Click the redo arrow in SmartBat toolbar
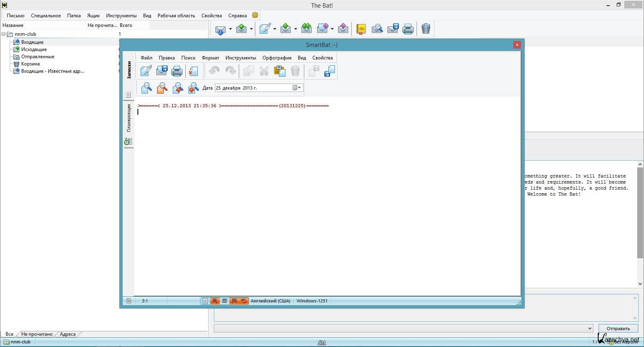The width and height of the screenshot is (644, 347). point(230,71)
